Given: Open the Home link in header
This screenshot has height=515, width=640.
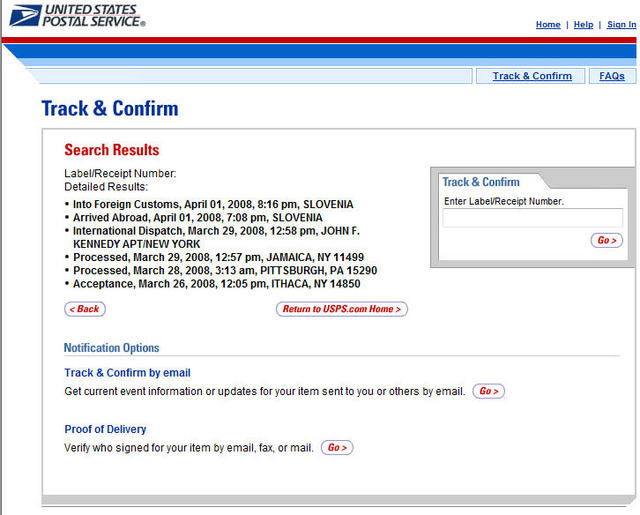Looking at the screenshot, I should 548,24.
